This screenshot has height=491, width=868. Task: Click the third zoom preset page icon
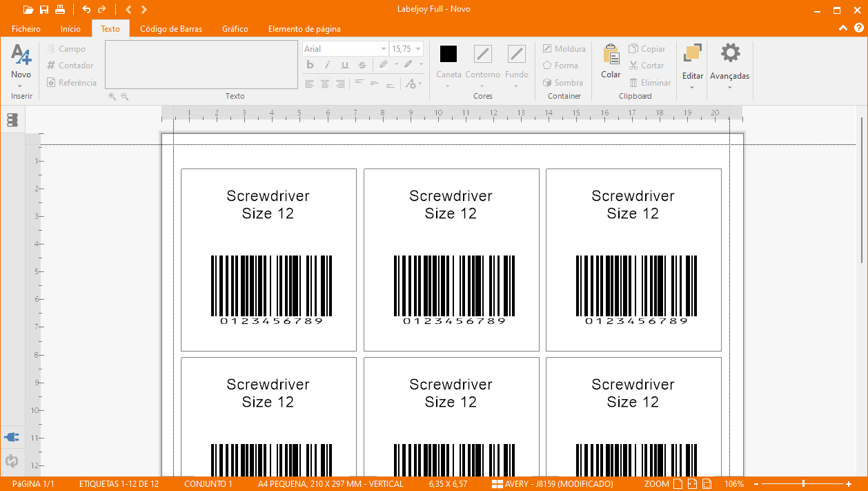[708, 484]
